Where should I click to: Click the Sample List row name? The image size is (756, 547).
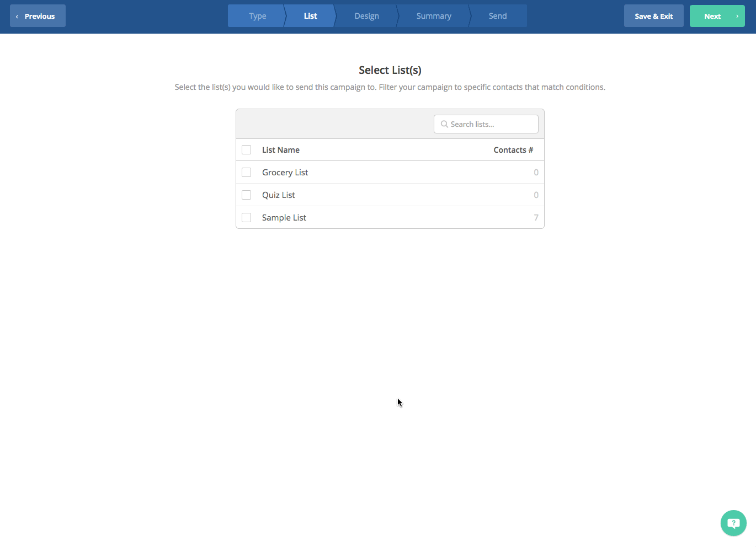[284, 218]
